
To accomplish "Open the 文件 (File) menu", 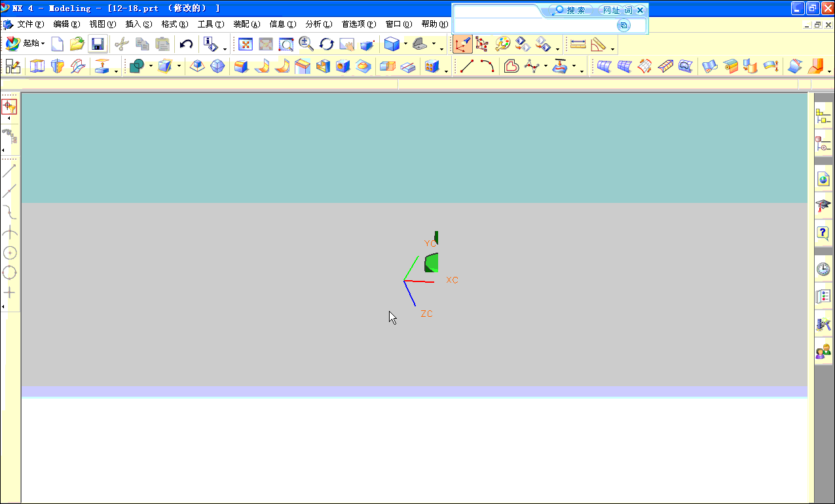I will point(30,24).
